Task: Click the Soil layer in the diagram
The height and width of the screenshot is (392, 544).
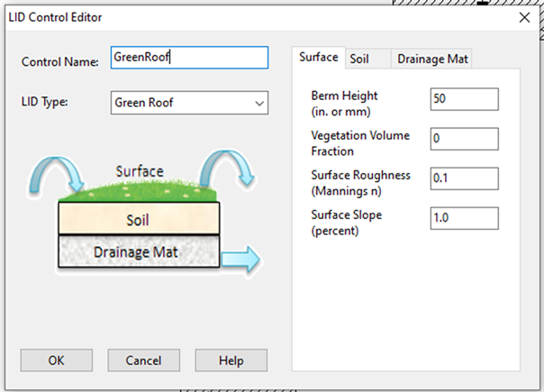Action: coord(139,219)
